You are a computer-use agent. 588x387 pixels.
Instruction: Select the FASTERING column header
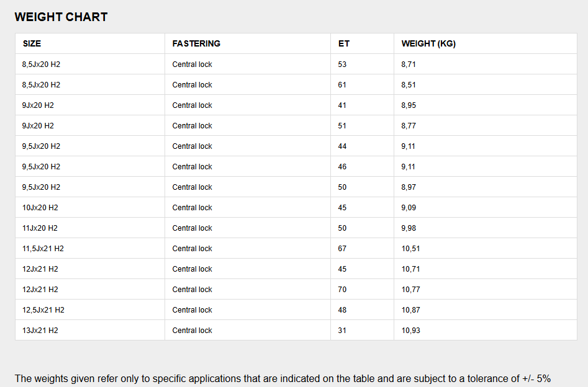click(196, 43)
